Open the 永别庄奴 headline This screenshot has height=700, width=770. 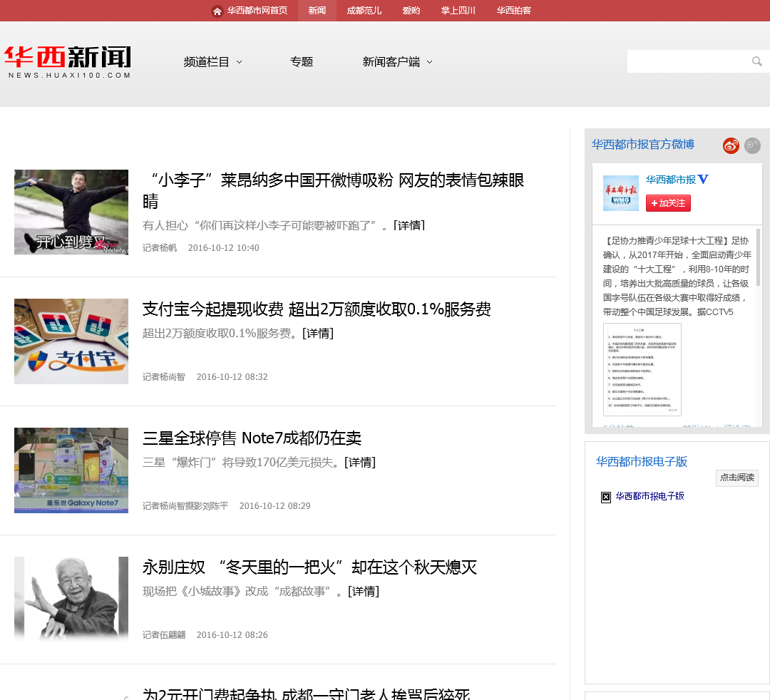pyautogui.click(x=310, y=567)
